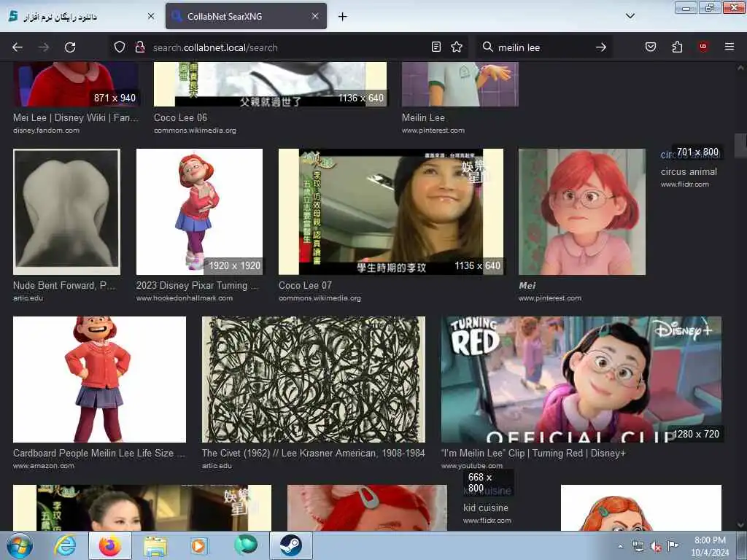The image size is (747, 560).
Task: Open the Pocket save icon
Action: point(651,47)
